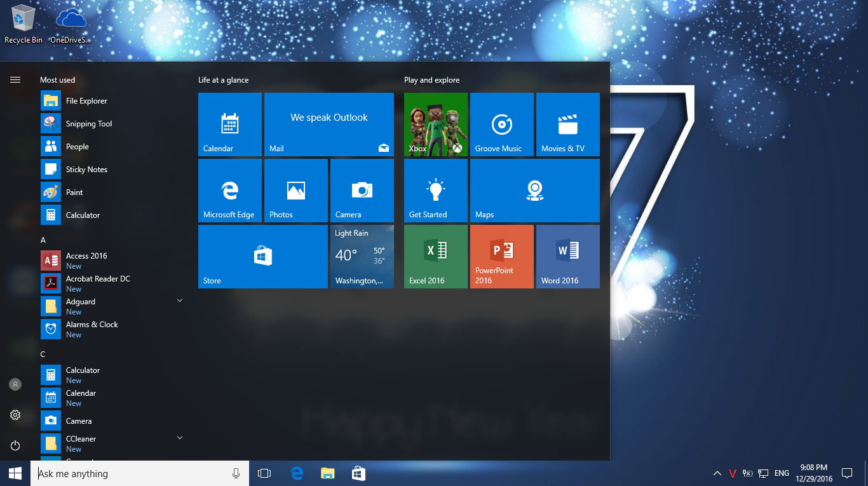
Task: Click the red V tray icon
Action: click(x=733, y=473)
